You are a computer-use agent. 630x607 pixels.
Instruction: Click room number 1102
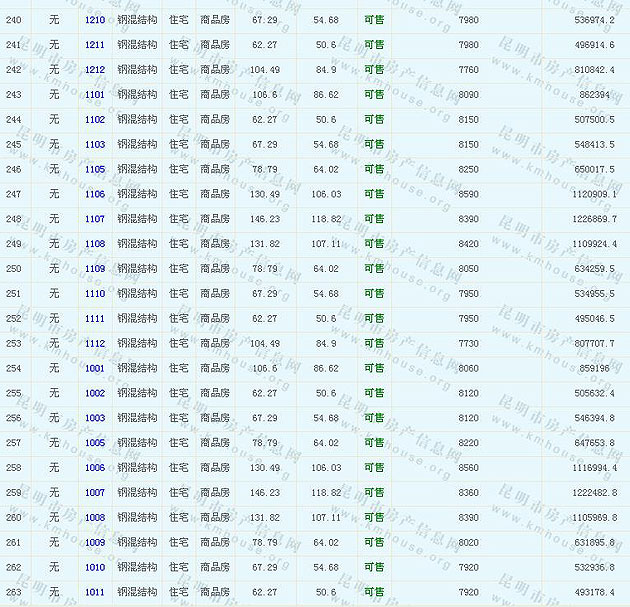click(x=95, y=120)
